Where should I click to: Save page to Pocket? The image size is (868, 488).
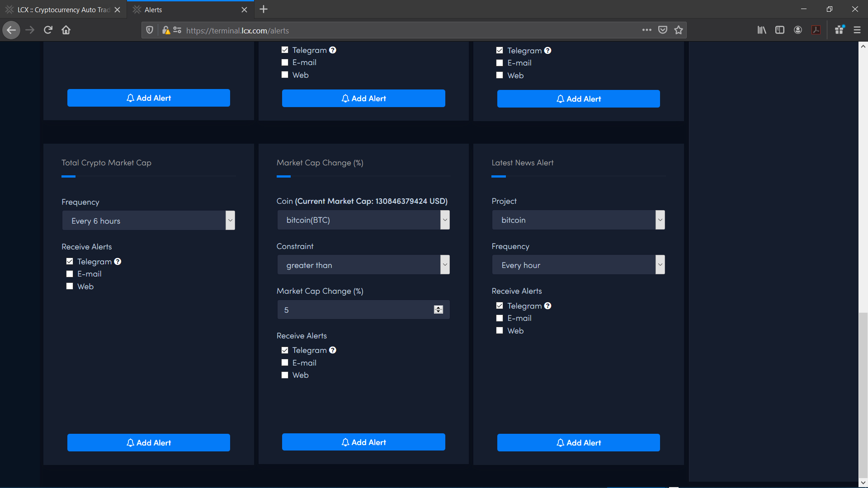[662, 30]
